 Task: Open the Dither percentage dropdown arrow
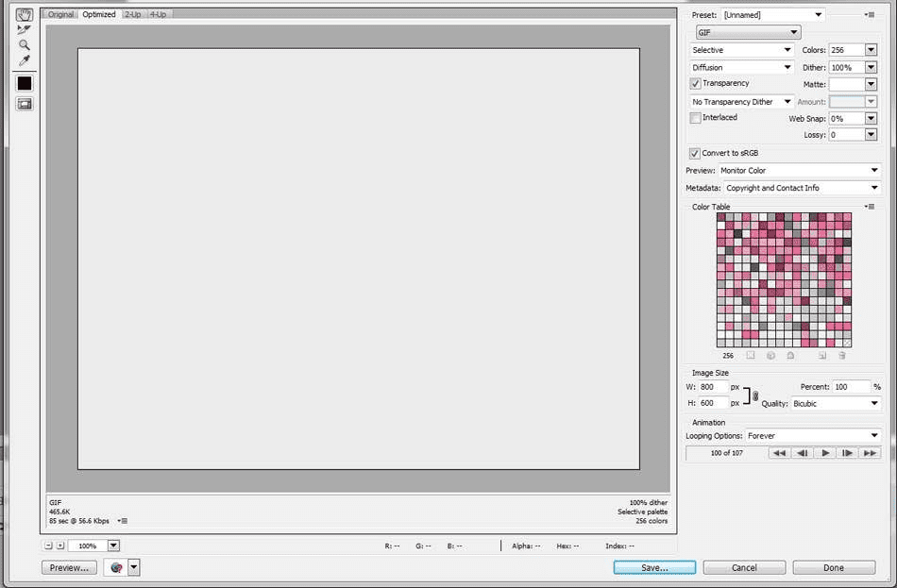click(x=871, y=68)
